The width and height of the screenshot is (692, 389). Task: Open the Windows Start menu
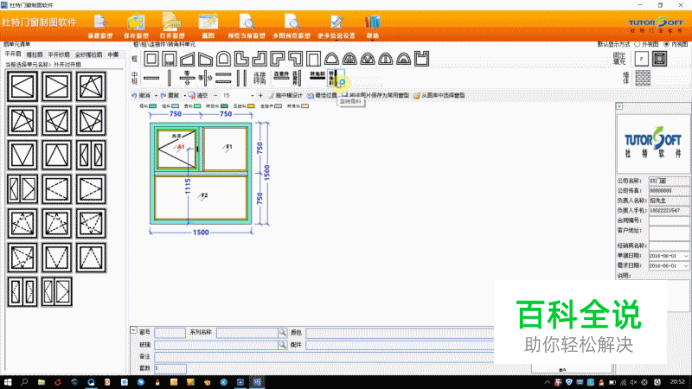(x=8, y=382)
